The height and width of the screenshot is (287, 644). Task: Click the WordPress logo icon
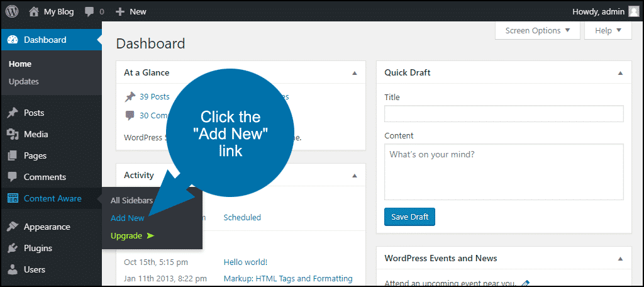[x=12, y=11]
